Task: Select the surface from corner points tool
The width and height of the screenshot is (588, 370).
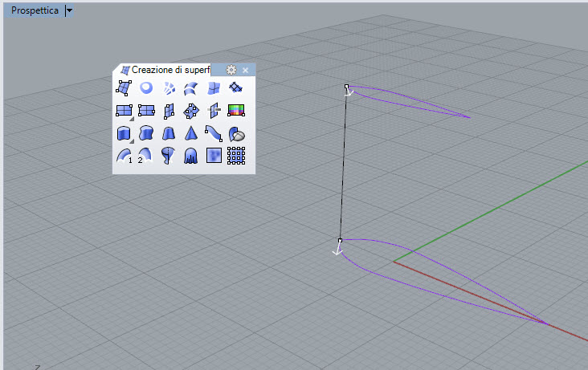Action: point(124,88)
